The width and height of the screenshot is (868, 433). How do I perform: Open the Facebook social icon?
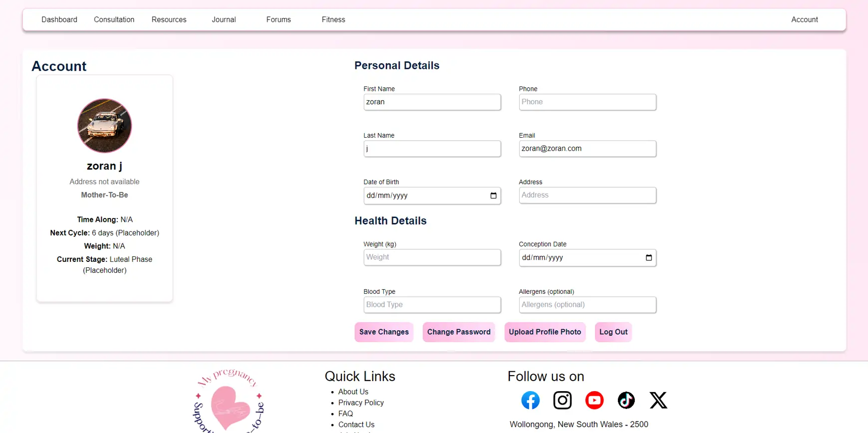(x=530, y=400)
